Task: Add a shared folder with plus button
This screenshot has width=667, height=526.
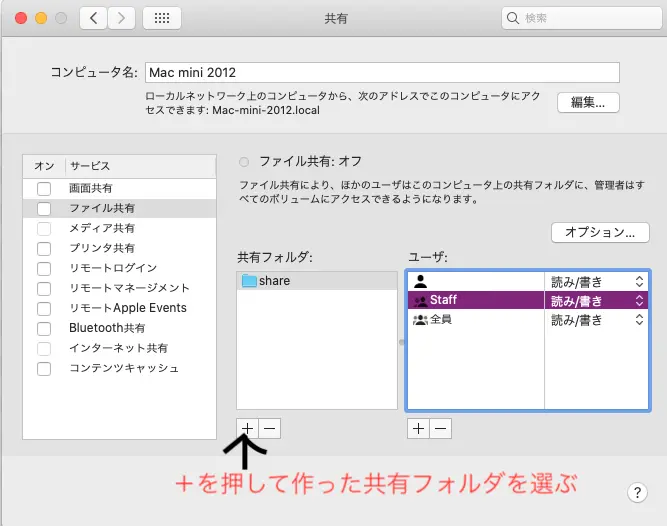Action: click(x=248, y=428)
